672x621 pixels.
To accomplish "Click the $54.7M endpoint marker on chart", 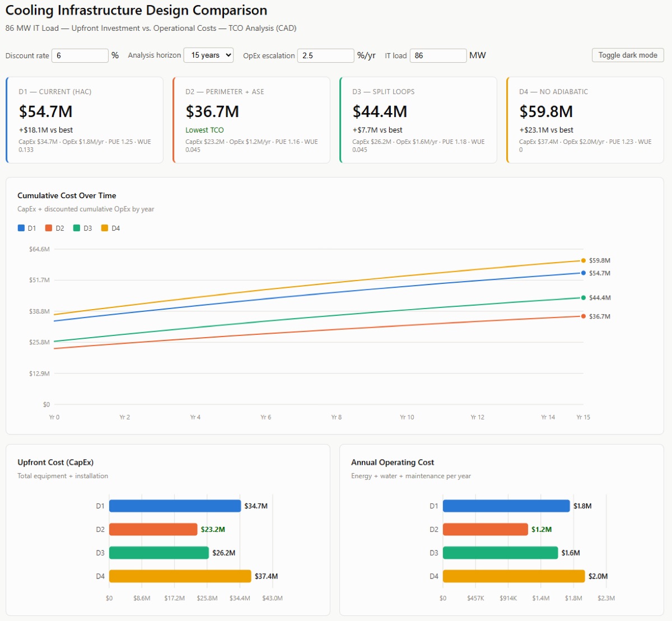I will 584,273.
